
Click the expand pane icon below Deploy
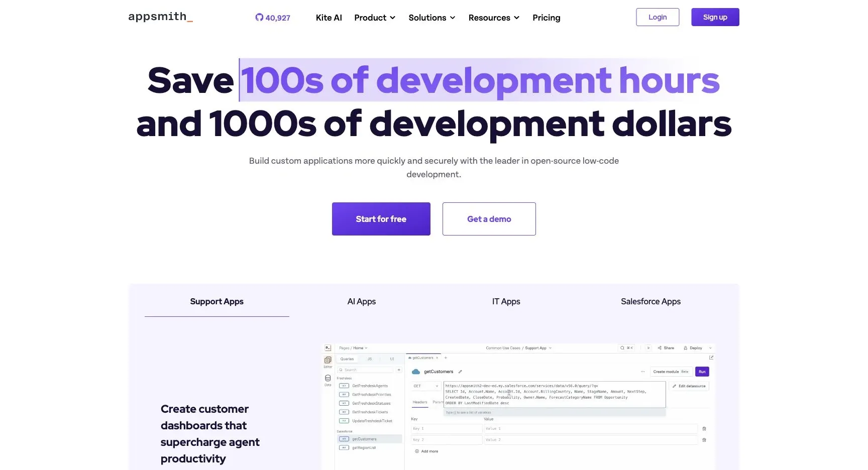[711, 358]
